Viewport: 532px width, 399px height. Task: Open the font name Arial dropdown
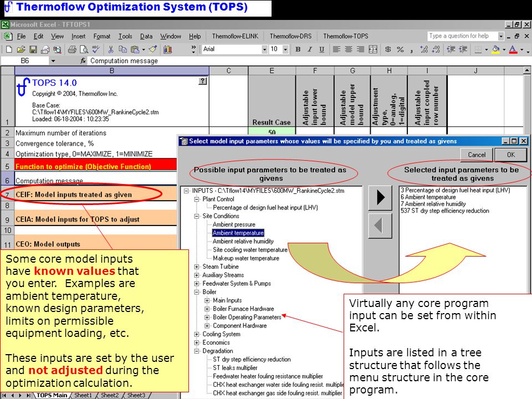coord(265,49)
